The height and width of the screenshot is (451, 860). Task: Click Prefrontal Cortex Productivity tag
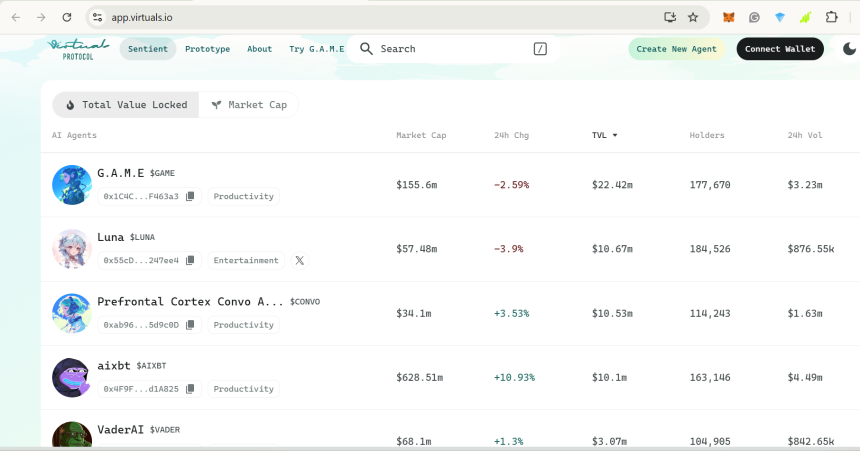244,325
